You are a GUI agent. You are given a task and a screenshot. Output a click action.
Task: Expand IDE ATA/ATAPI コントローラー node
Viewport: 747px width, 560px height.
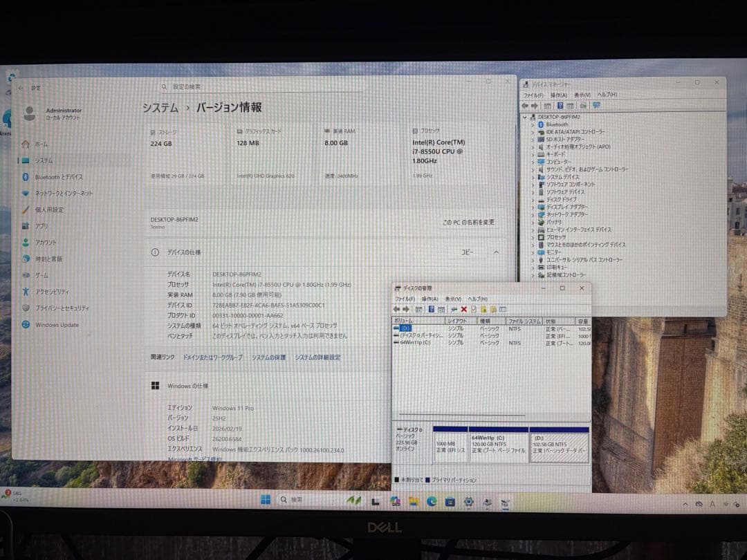533,132
